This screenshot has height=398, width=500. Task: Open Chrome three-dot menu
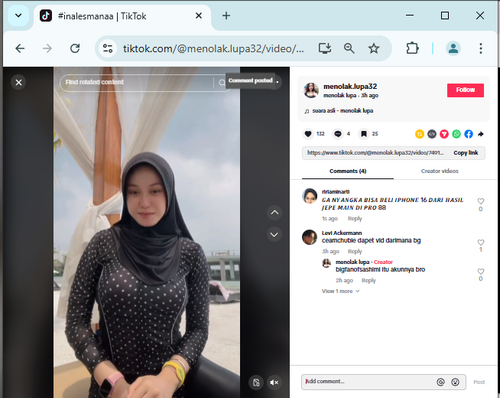(x=481, y=49)
